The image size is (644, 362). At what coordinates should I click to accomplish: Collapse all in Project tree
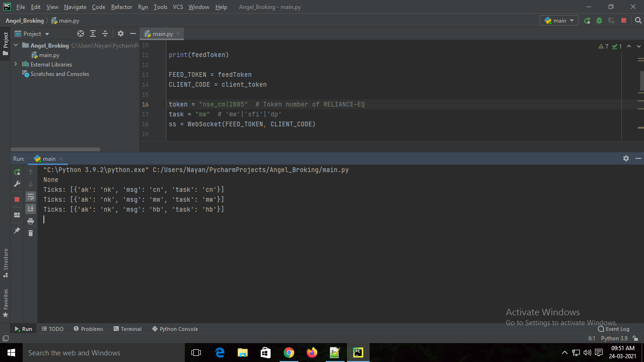click(x=105, y=33)
